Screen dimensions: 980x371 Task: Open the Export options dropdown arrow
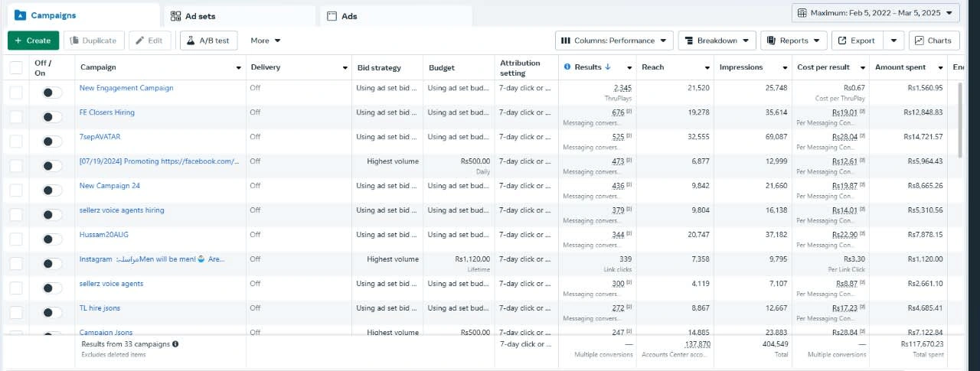pos(893,41)
